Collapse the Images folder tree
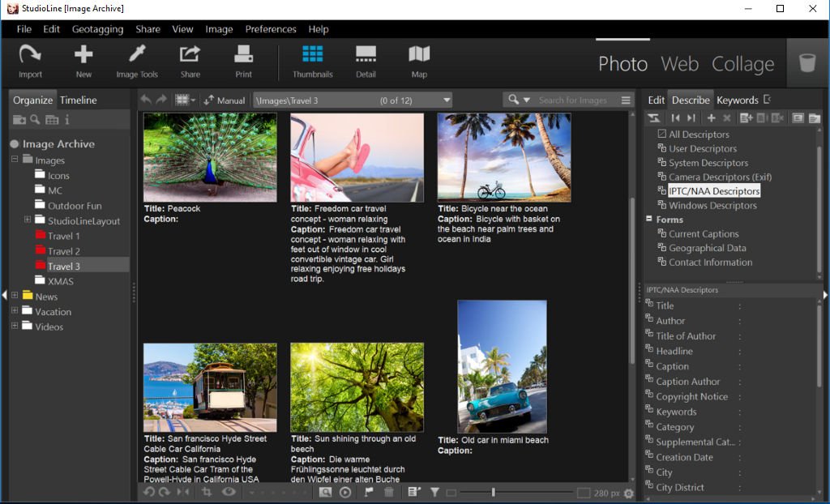The width and height of the screenshot is (830, 504). pyautogui.click(x=15, y=159)
